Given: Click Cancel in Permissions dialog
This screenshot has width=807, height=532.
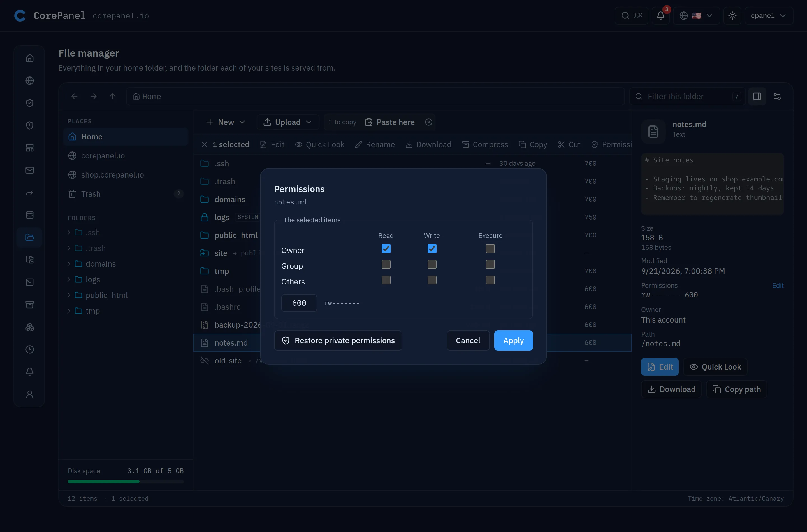Looking at the screenshot, I should pyautogui.click(x=468, y=340).
